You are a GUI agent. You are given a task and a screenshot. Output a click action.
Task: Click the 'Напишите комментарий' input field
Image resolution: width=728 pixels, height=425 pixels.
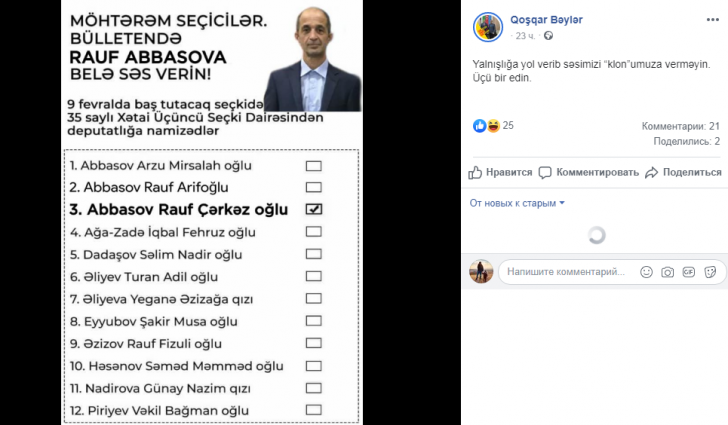pyautogui.click(x=565, y=271)
